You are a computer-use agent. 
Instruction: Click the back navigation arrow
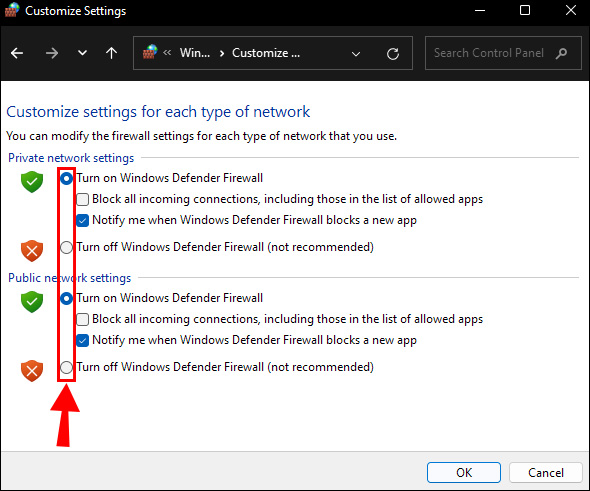pyautogui.click(x=17, y=53)
